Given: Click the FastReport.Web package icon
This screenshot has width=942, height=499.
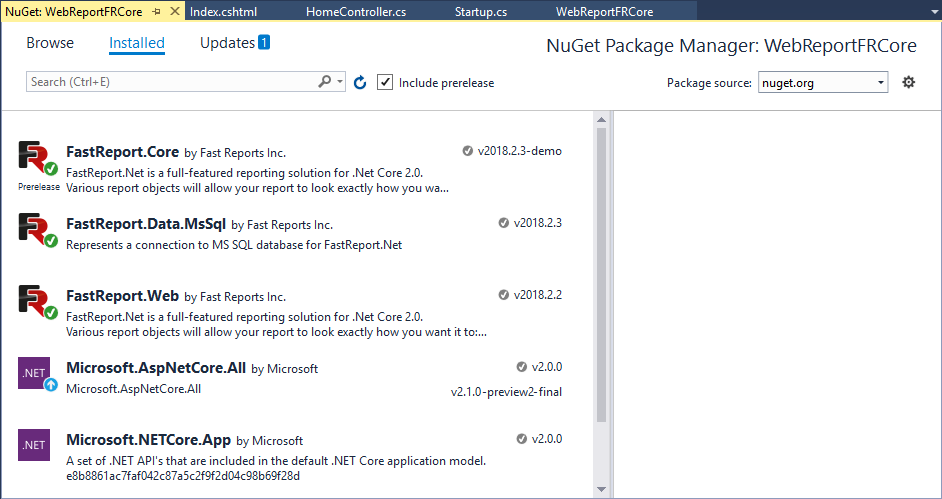Looking at the screenshot, I should coord(38,303).
